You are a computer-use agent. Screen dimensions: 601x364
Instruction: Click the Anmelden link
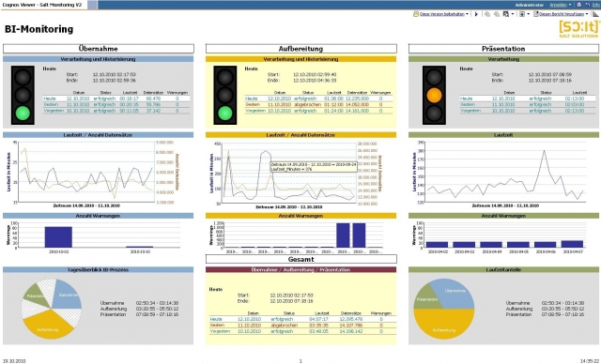[x=558, y=5]
